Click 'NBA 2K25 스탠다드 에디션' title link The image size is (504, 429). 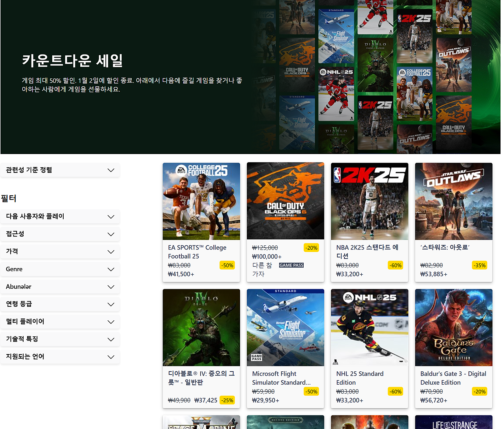(367, 252)
